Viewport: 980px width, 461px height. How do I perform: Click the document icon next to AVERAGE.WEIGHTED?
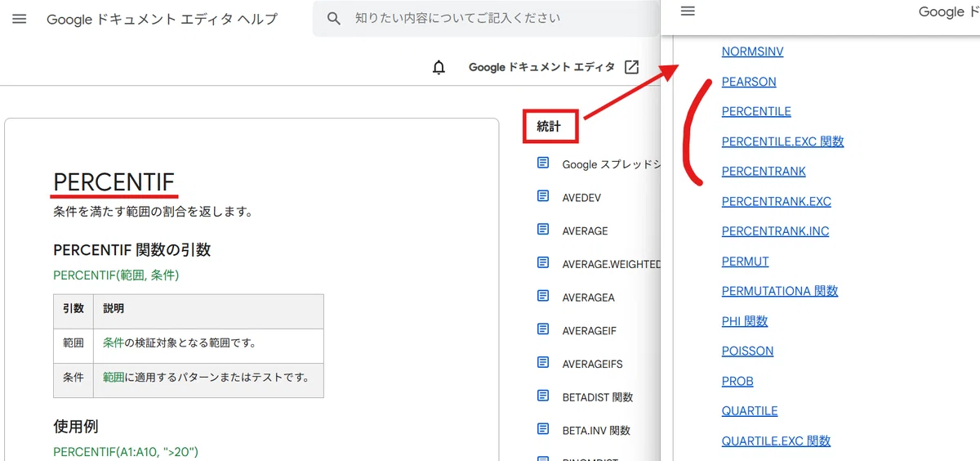pos(543,263)
